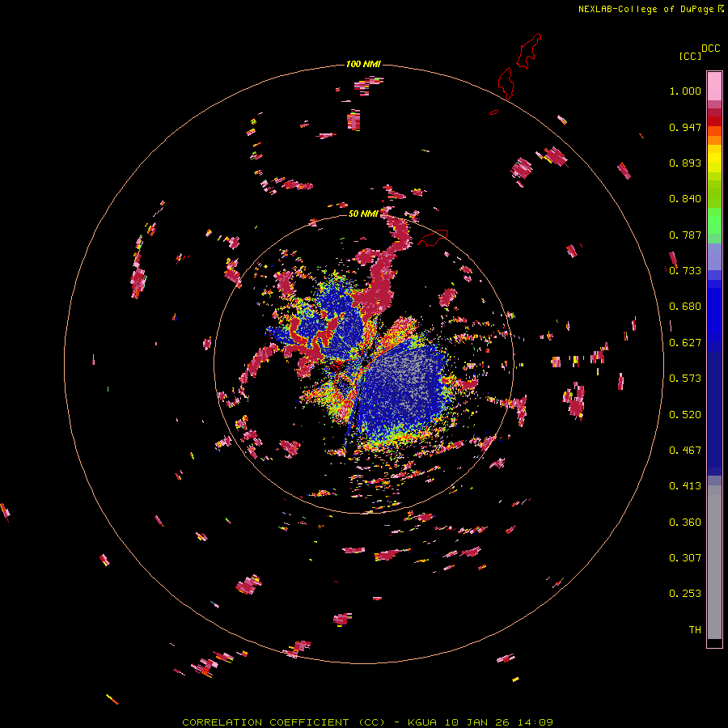Screen dimensions: 728x728
Task: Click the 50 NMI range ring label
Action: point(363,214)
